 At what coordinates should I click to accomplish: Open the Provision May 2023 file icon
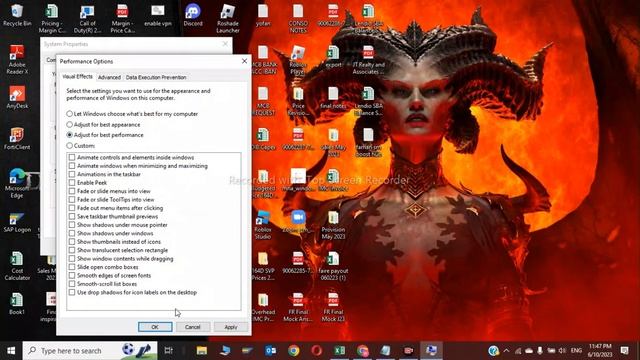click(333, 225)
